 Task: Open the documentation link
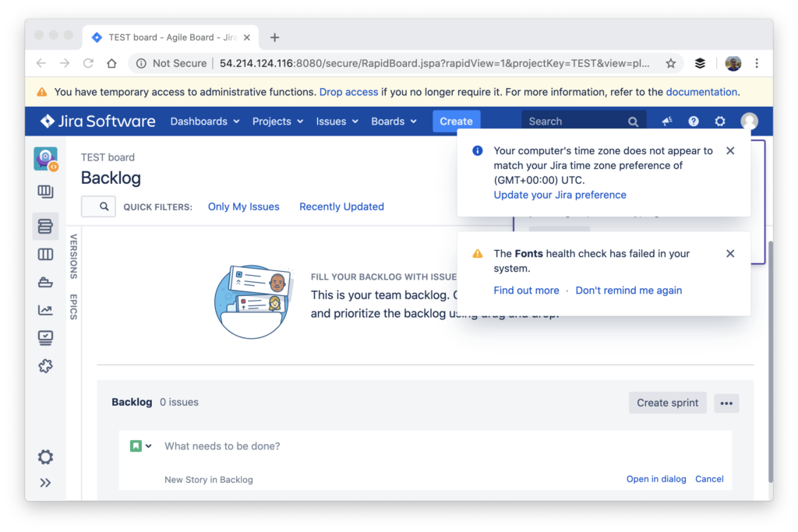pyautogui.click(x=701, y=92)
